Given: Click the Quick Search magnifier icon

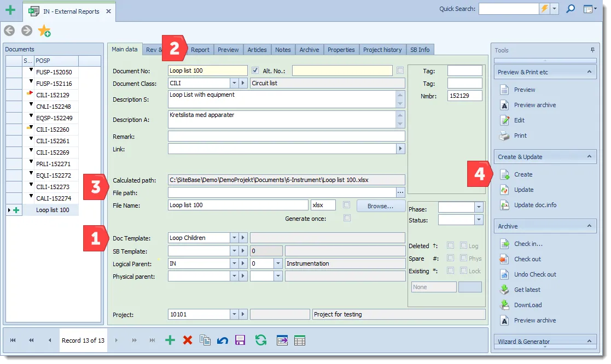Looking at the screenshot, I should coord(570,9).
